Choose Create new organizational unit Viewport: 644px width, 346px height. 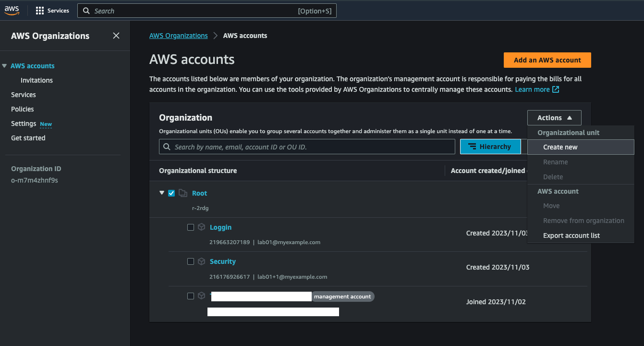click(x=560, y=147)
